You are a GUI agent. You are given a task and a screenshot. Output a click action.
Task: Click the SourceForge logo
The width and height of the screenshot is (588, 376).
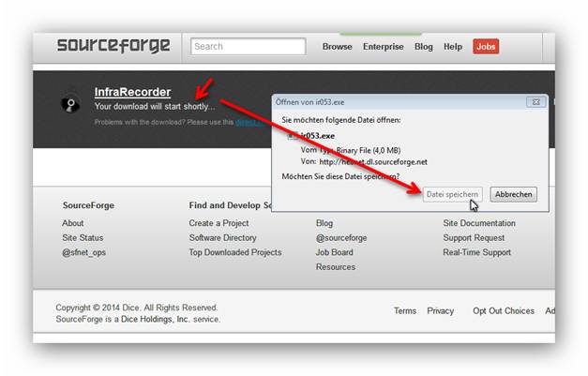click(x=113, y=46)
